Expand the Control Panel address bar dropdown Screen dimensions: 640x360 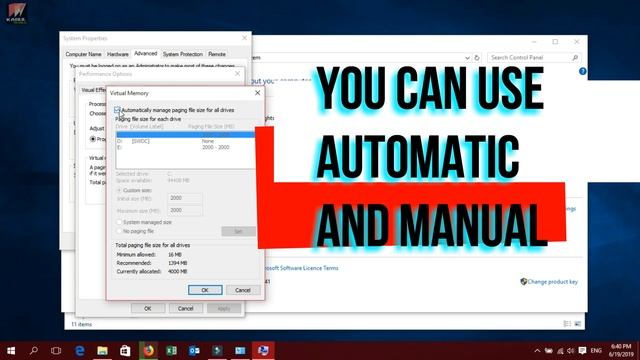click(x=467, y=58)
